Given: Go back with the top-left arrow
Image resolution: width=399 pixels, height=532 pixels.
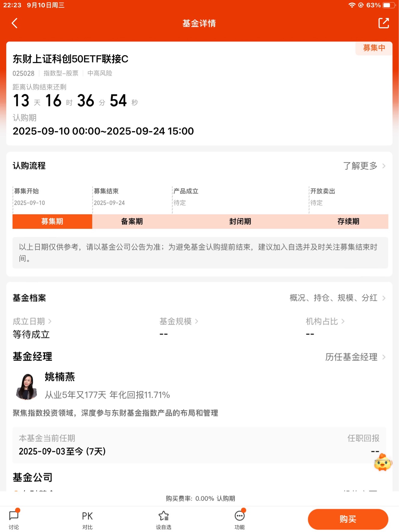Looking at the screenshot, I should click(x=14, y=23).
